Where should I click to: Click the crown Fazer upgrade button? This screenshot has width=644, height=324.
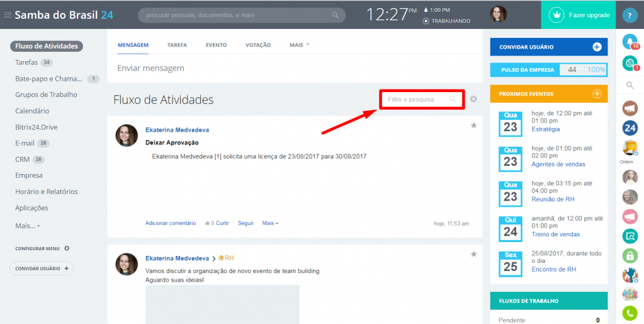[x=579, y=14]
